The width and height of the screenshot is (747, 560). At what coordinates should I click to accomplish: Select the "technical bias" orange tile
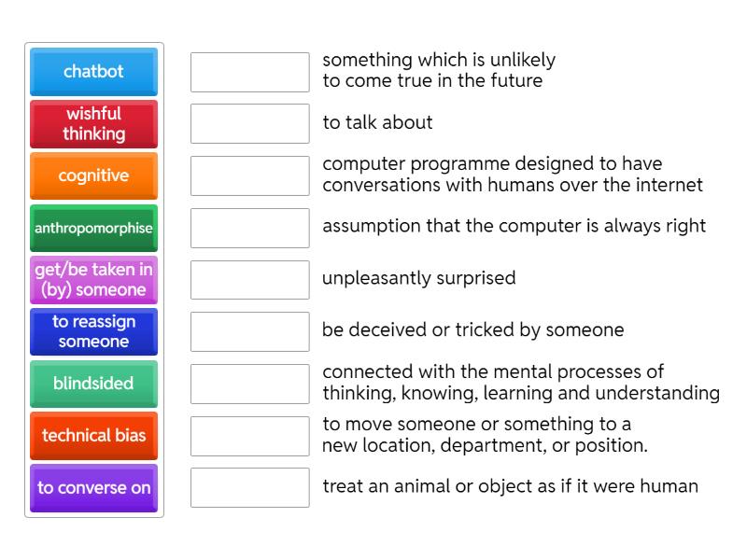coord(93,436)
